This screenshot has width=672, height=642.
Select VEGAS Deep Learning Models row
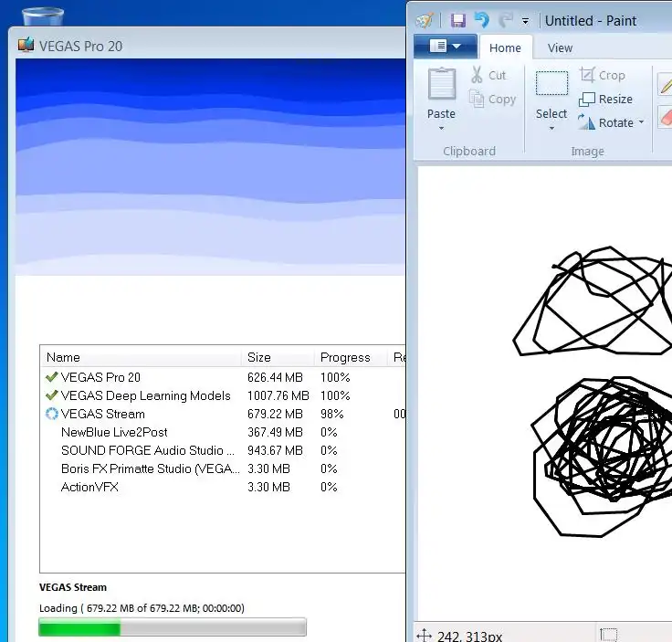click(223, 395)
